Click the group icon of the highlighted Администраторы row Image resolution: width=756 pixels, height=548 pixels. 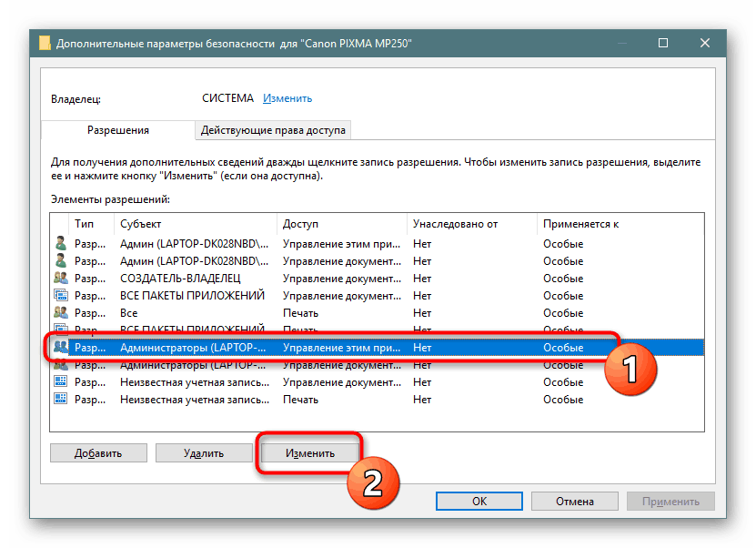coord(60,347)
